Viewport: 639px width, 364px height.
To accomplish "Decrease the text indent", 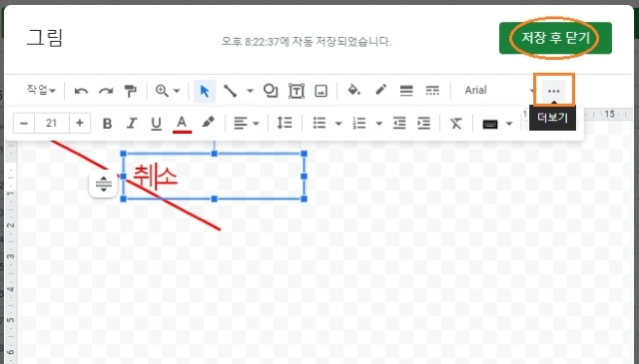I will [399, 123].
